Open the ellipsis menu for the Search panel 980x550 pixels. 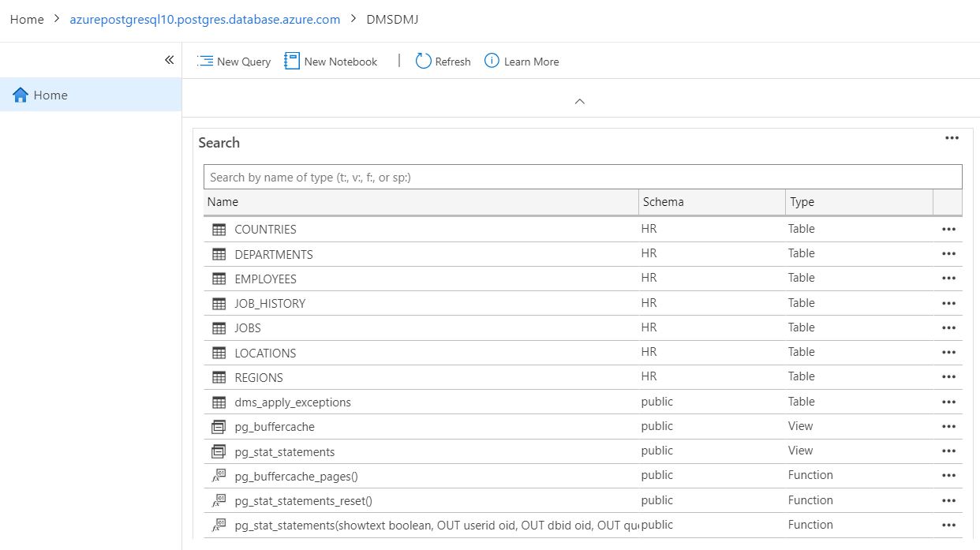(952, 137)
